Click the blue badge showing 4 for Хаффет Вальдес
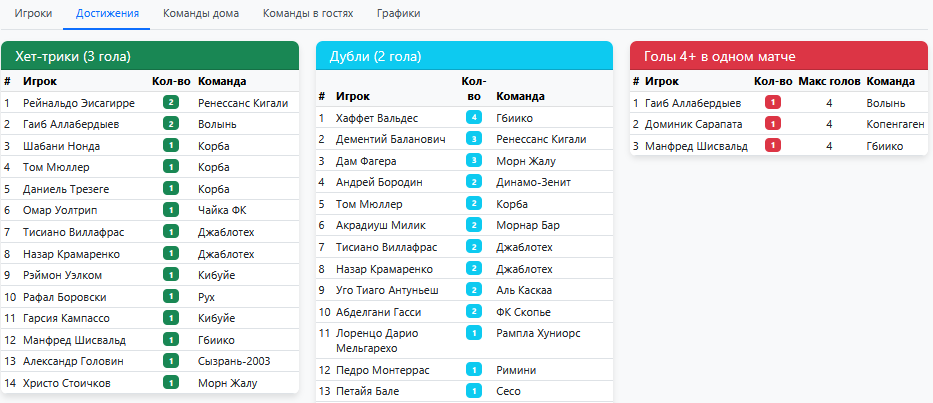The height and width of the screenshot is (403, 933). coord(474,118)
